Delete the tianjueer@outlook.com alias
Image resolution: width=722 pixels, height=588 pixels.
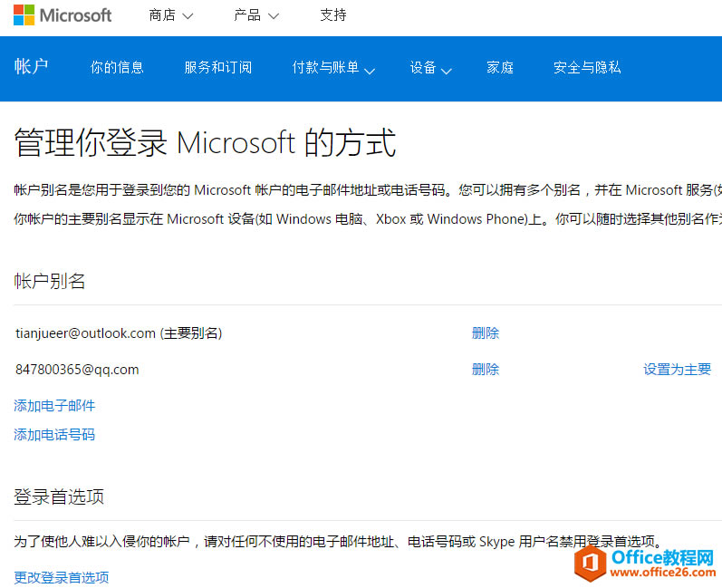(x=486, y=333)
